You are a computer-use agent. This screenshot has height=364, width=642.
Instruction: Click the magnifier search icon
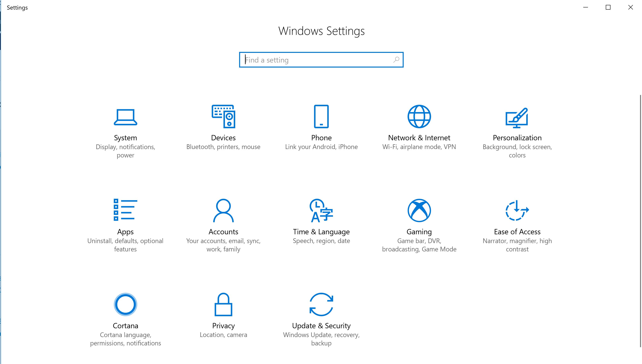(x=396, y=60)
